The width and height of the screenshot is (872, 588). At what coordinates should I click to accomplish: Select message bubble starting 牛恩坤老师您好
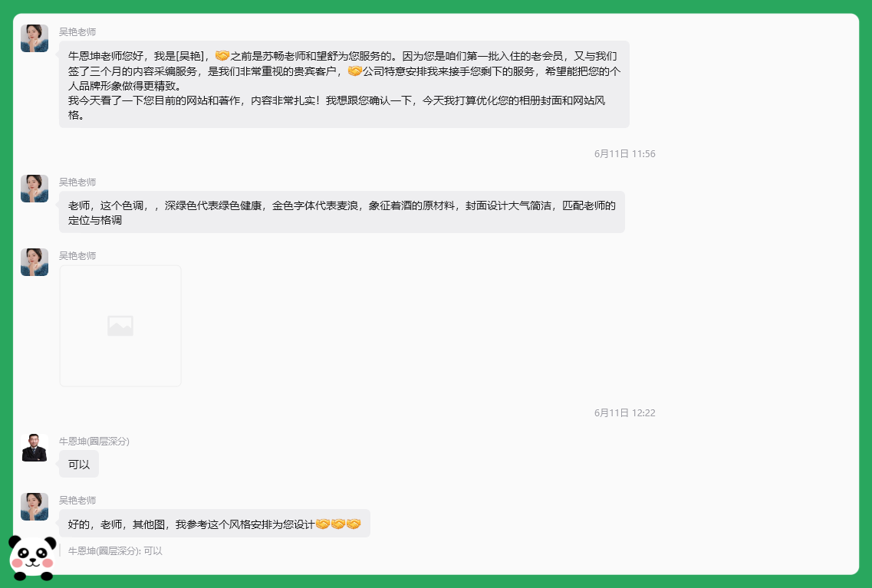point(344,84)
